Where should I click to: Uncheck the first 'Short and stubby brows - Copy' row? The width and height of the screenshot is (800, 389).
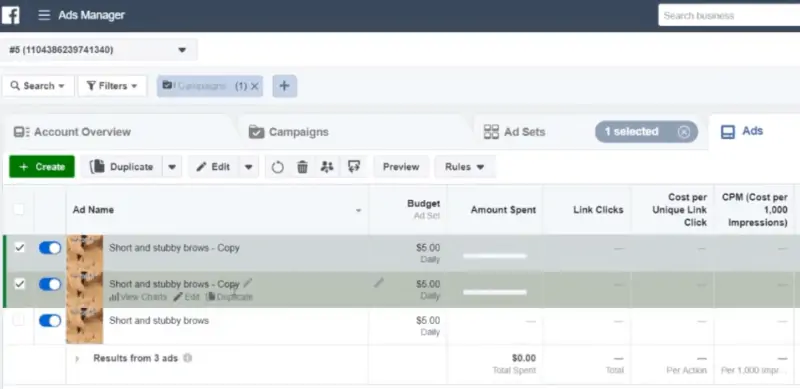pos(19,248)
